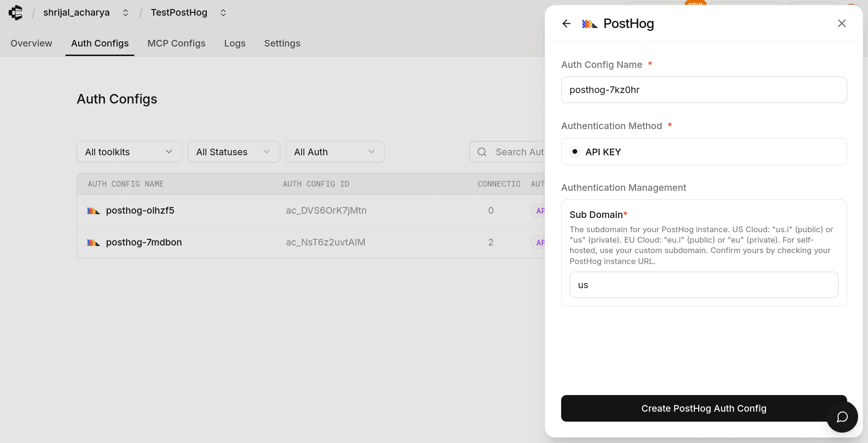This screenshot has height=443, width=868.
Task: Expand the TestPostHog project switcher
Action: tap(223, 13)
